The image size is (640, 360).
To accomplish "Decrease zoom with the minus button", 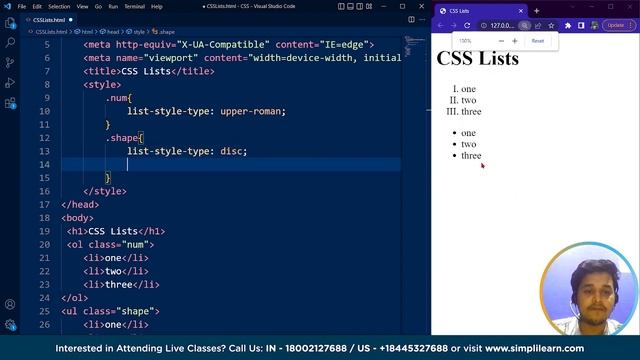I will tap(502, 41).
